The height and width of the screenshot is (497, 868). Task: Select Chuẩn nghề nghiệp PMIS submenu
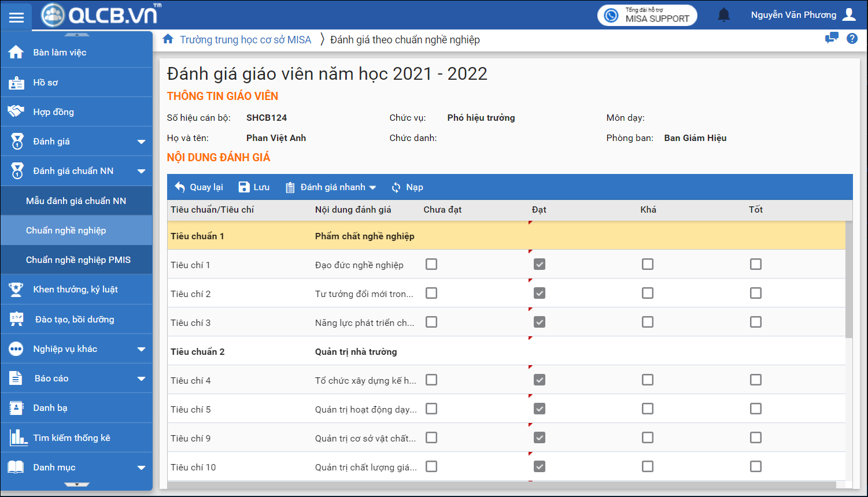78,260
